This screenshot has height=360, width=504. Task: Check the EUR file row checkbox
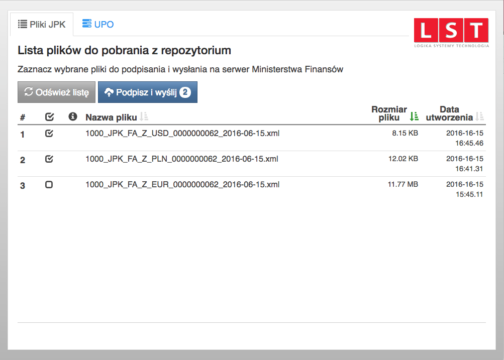(x=49, y=184)
